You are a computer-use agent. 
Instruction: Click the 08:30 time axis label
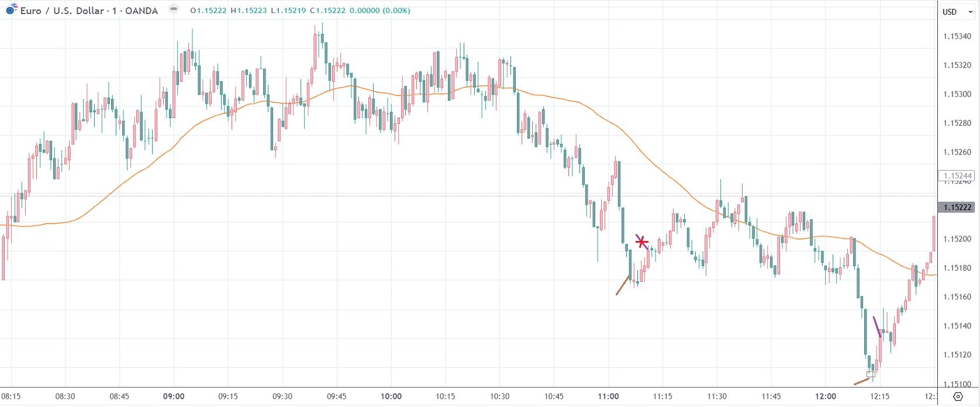(65, 396)
